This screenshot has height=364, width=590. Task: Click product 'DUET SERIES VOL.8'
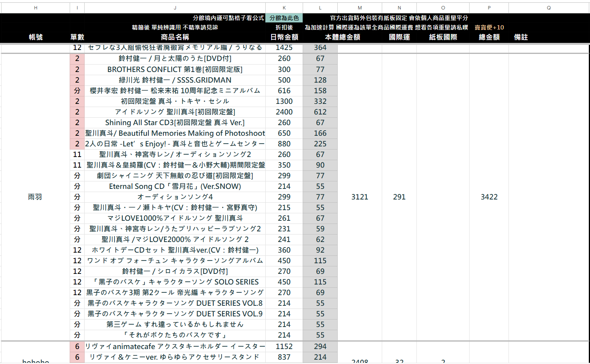[175, 303]
